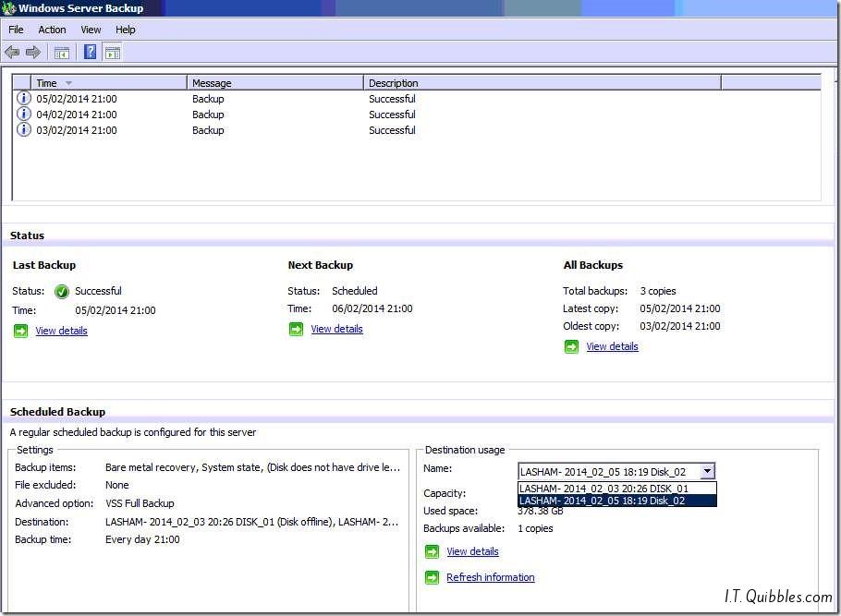Toggle the destination Name dropdown arrow
Image resolution: width=841 pixels, height=616 pixels.
pos(707,471)
